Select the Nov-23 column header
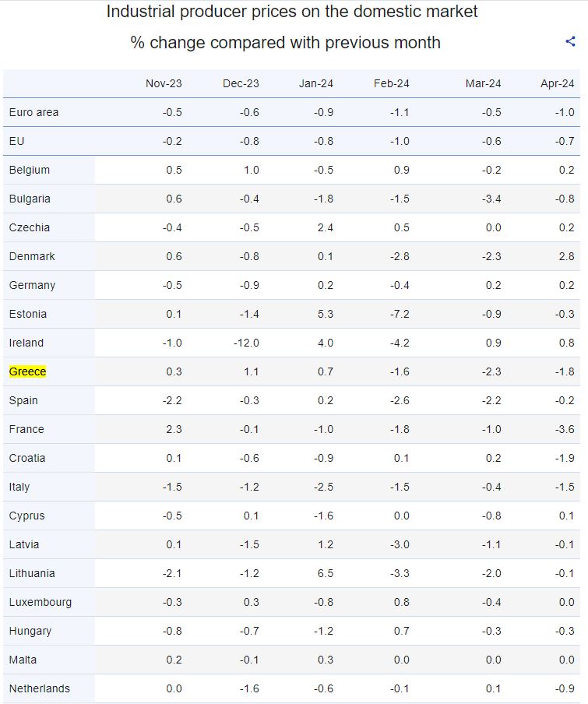This screenshot has height=704, width=588. pos(164,83)
